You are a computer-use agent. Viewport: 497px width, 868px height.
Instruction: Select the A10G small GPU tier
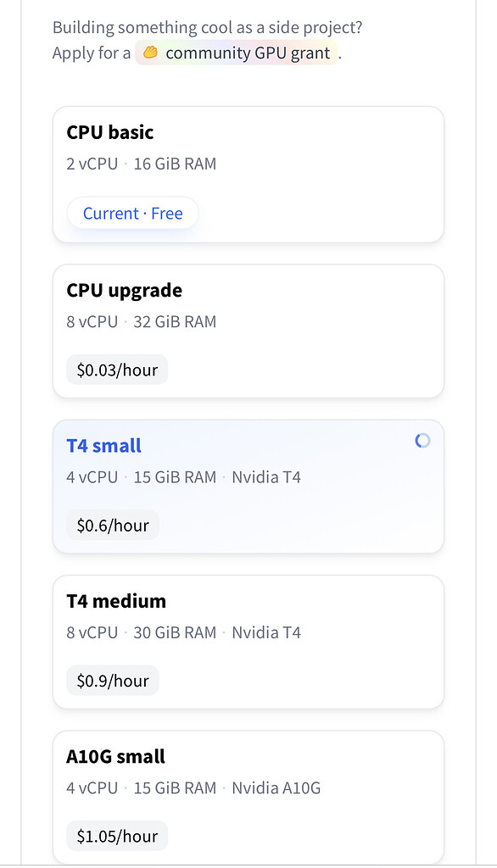point(247,797)
